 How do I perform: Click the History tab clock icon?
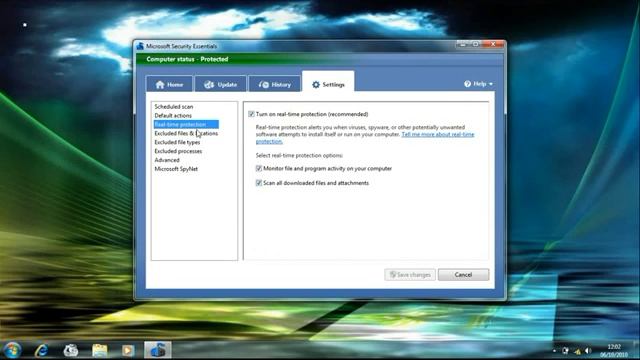click(x=264, y=84)
